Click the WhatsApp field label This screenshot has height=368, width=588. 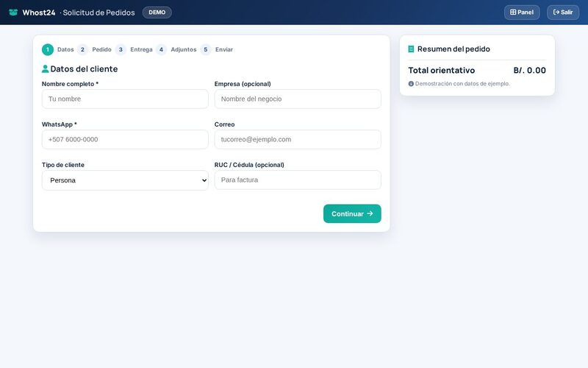tap(60, 124)
